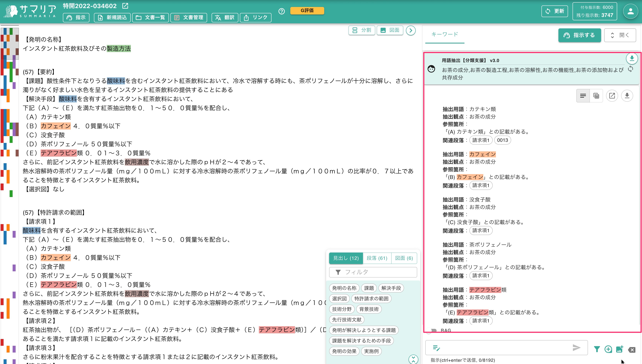Click 請求項1 chip under カテキン類 entry

[481, 140]
